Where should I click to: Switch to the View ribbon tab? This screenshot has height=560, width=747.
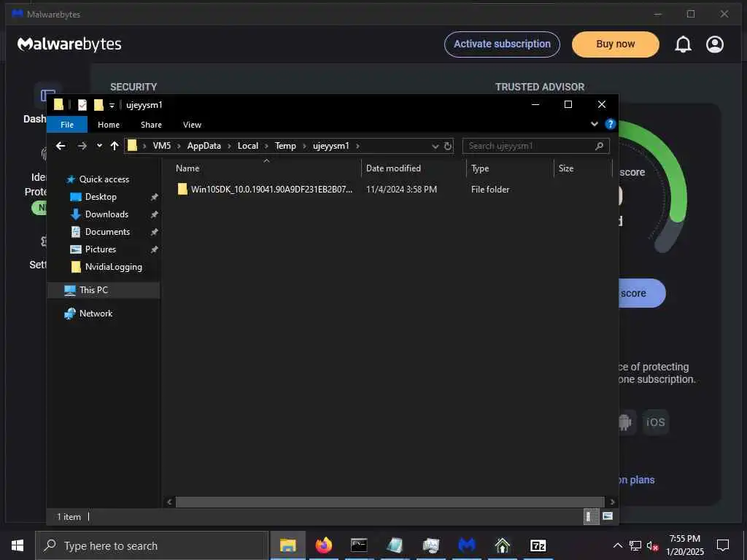pyautogui.click(x=192, y=124)
